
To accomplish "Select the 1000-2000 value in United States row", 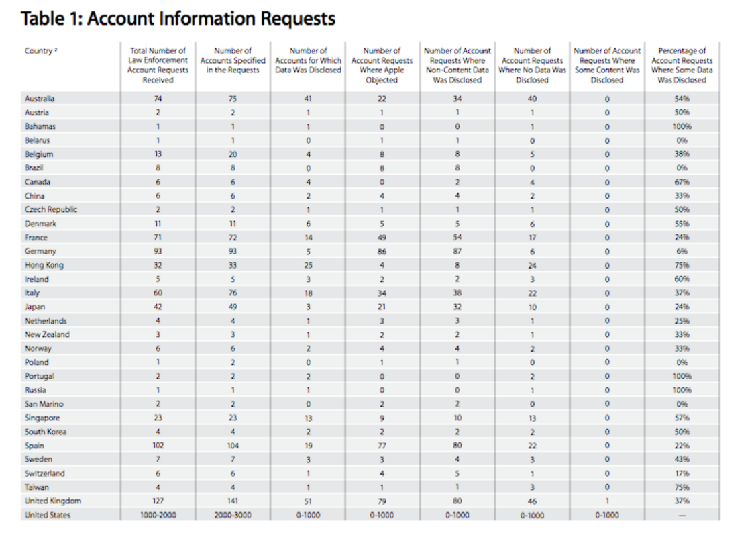I will coord(158,515).
